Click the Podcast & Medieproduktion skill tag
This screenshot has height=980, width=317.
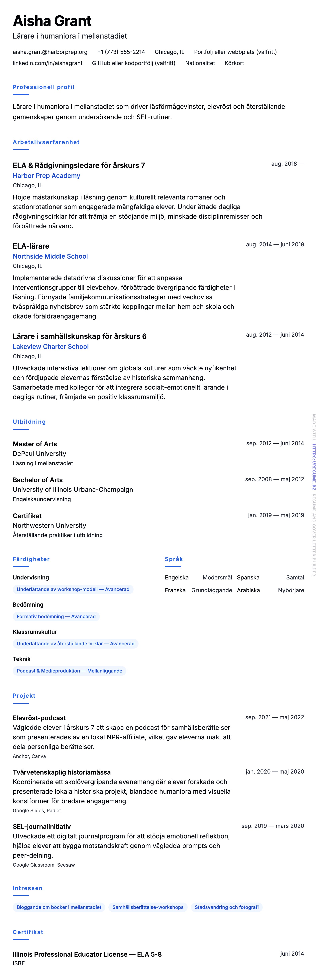(x=69, y=671)
